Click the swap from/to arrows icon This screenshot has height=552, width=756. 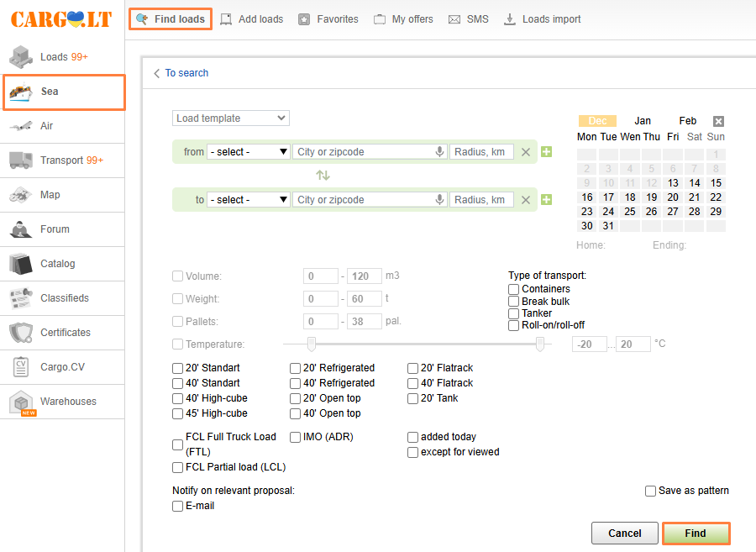click(323, 176)
